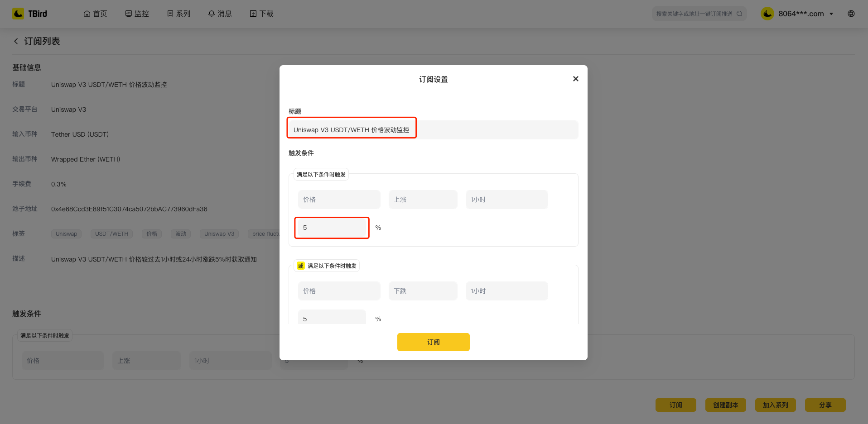This screenshot has height=424, width=868.
Task: Close the 订阅设置 dialog
Action: coord(575,79)
